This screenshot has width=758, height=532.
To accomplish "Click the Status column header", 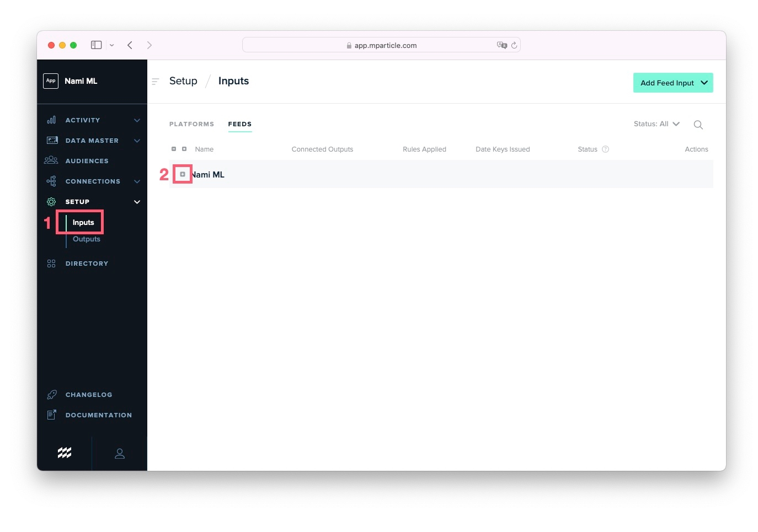I will [x=588, y=149].
